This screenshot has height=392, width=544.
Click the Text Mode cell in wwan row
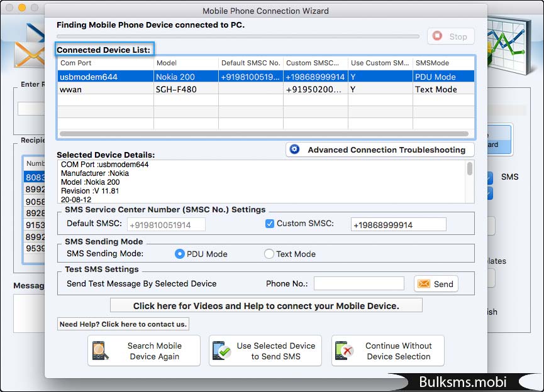tap(444, 89)
